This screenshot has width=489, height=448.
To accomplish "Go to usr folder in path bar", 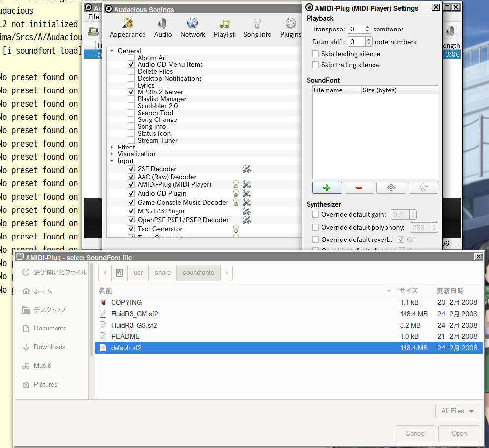I will [138, 273].
